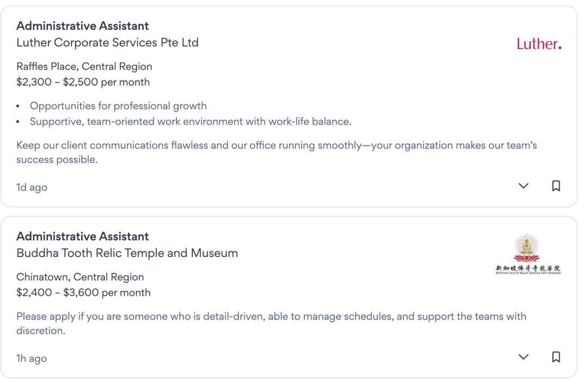Expand the Luther job card chevron

523,186
